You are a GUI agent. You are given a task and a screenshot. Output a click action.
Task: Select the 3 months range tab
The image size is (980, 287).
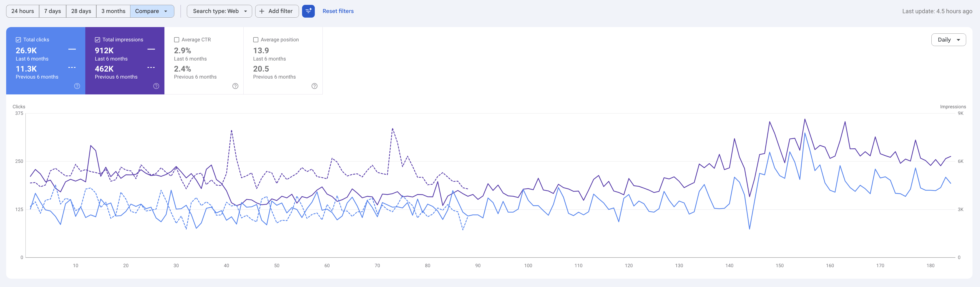[x=113, y=11]
